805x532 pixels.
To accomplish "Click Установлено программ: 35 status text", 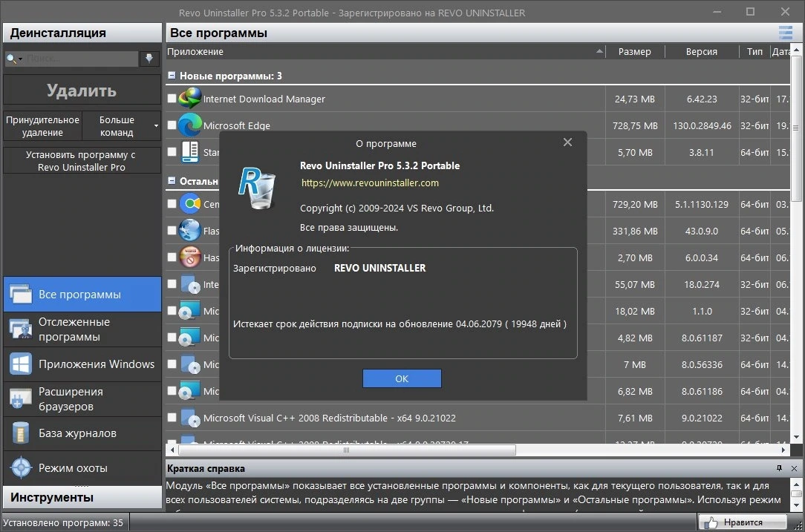I will pyautogui.click(x=62, y=523).
